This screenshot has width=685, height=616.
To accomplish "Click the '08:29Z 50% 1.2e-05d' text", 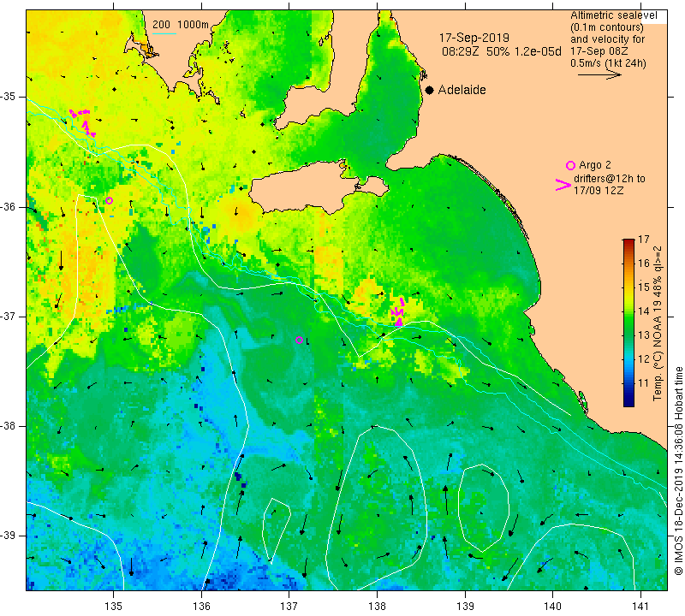I will click(x=502, y=51).
